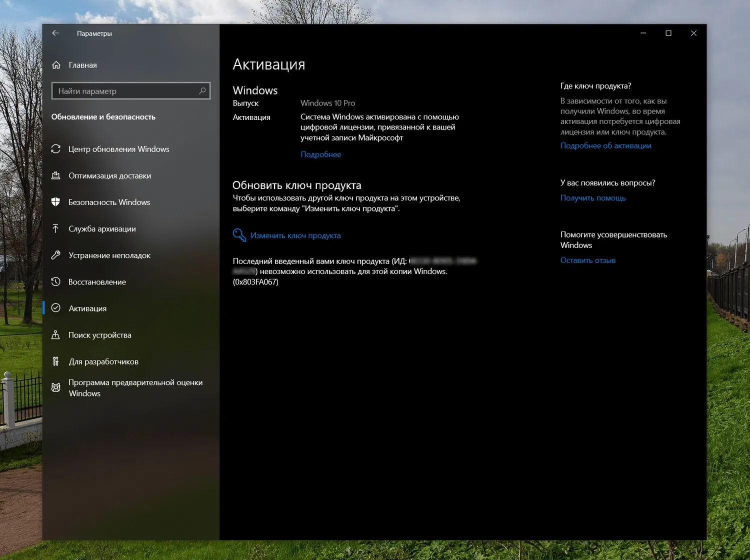Select the Центр обновления Windows icon
This screenshot has height=560, width=750.
56,148
